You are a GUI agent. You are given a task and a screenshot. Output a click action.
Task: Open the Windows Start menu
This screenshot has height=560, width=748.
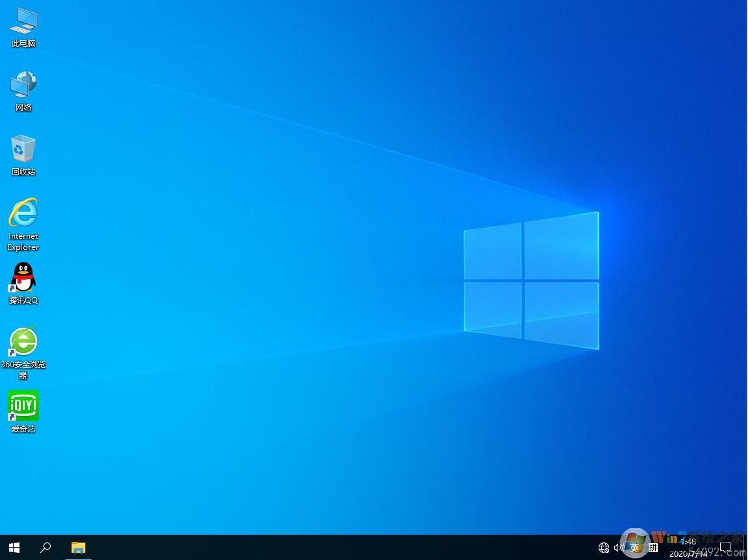click(x=14, y=547)
